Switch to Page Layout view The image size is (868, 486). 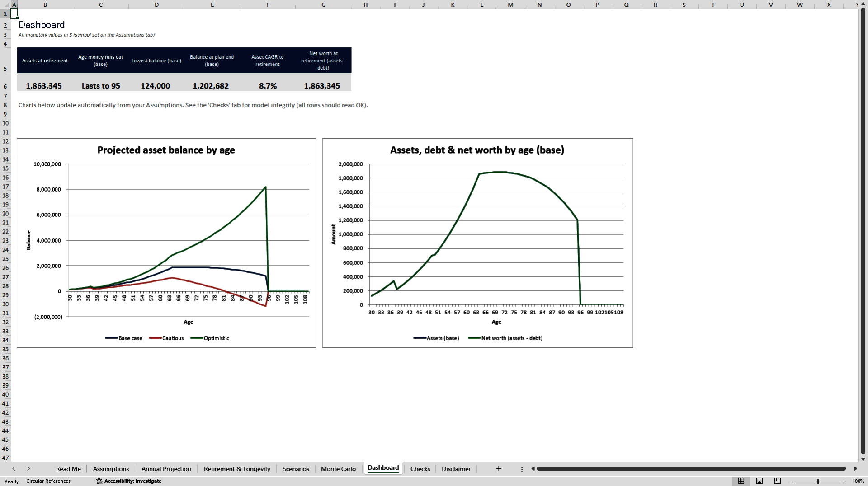click(x=759, y=481)
